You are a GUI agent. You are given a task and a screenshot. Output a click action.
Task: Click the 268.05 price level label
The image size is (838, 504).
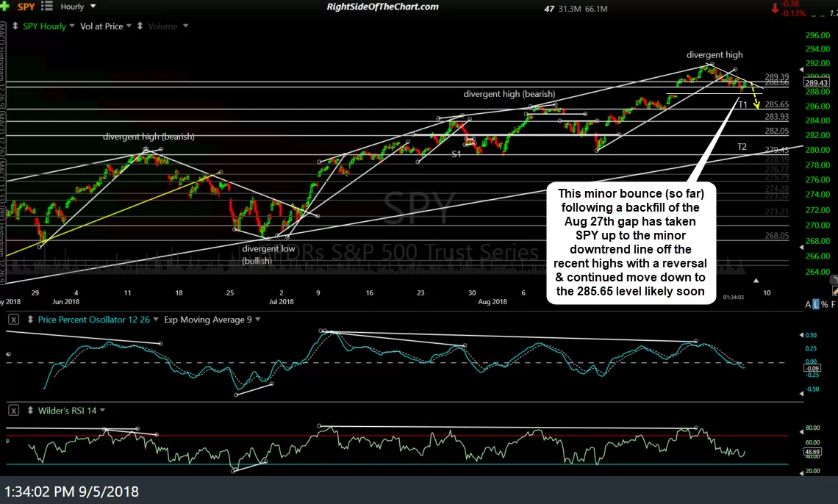click(776, 235)
